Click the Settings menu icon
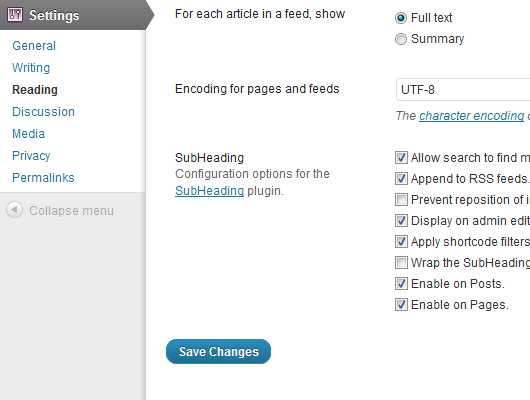530x400 pixels. (15, 15)
